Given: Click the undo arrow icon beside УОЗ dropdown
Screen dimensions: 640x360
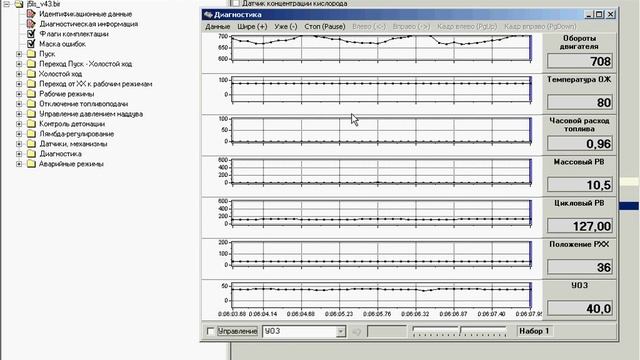Looking at the screenshot, I should coord(356,331).
